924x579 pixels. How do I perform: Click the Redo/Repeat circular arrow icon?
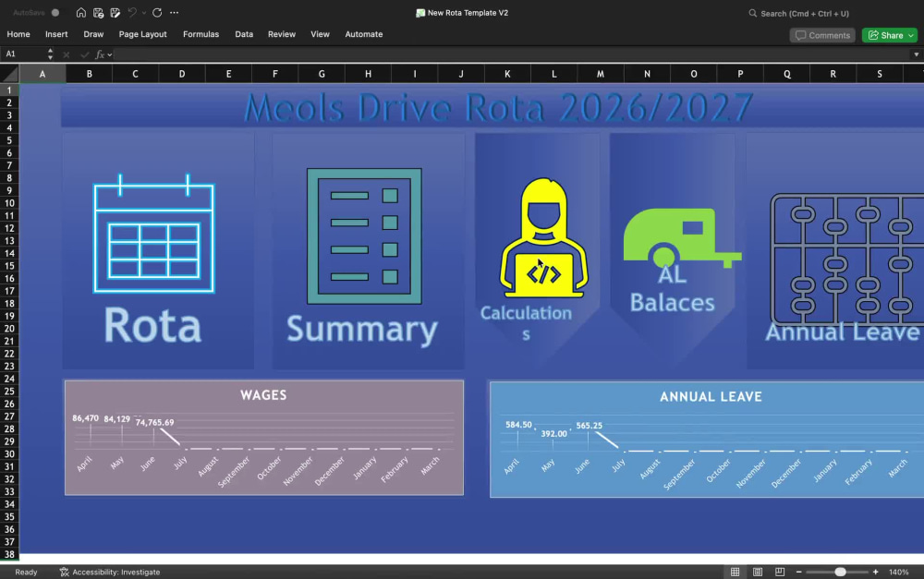click(x=157, y=12)
